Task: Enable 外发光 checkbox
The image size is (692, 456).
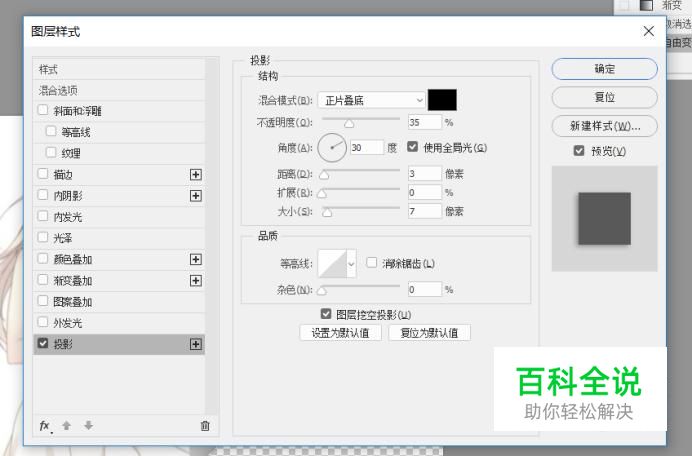Action: (x=43, y=322)
